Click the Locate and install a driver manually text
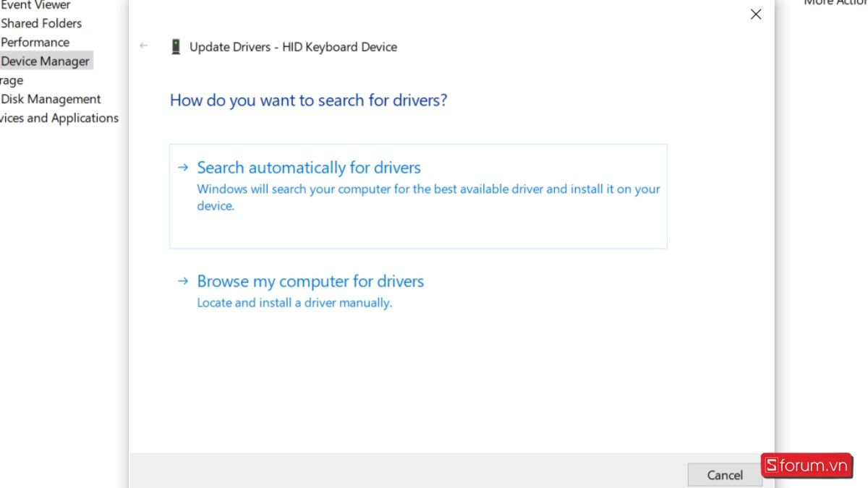The height and width of the screenshot is (488, 868). click(x=294, y=302)
